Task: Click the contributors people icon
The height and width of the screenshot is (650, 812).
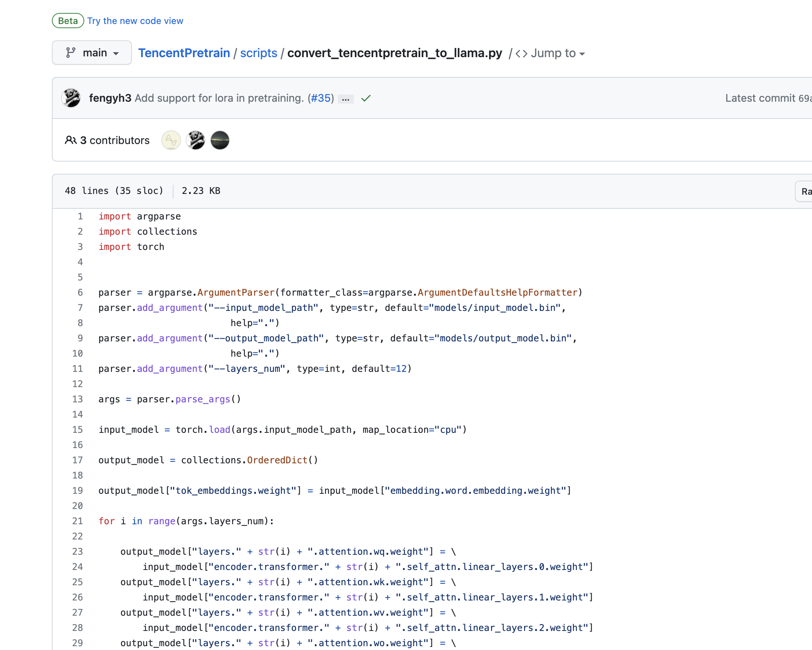Action: pos(71,140)
